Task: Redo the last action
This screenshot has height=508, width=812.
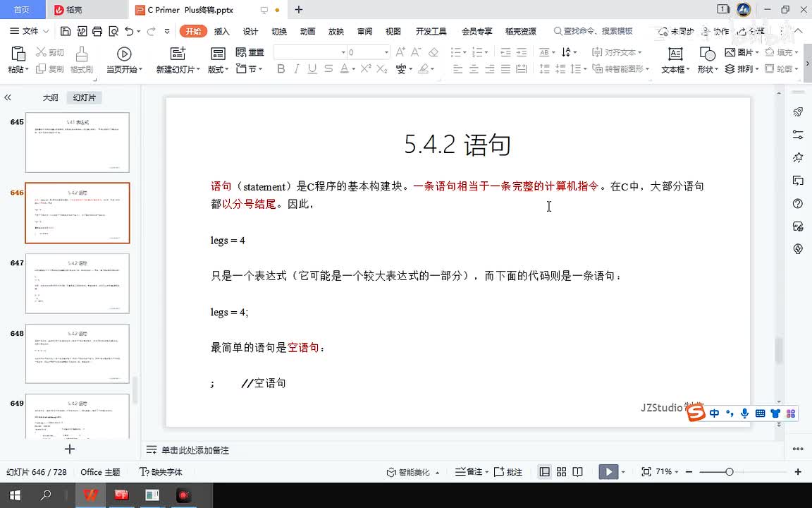Action: pyautogui.click(x=151, y=31)
